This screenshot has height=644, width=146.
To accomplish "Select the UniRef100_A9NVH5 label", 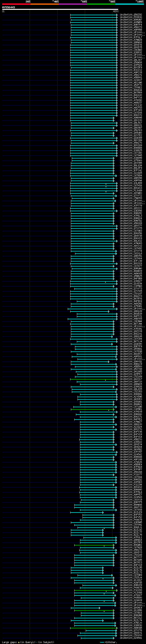I will click(131, 118).
